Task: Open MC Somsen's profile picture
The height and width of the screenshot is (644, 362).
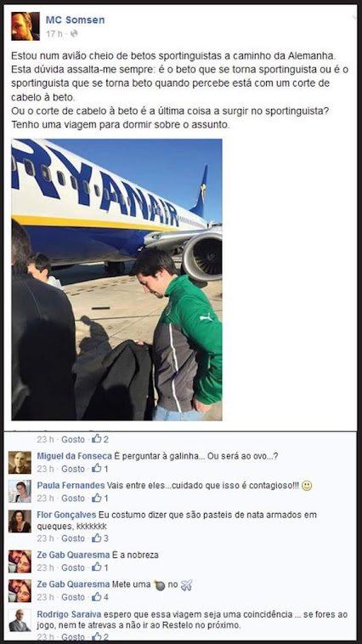Action: 25,26
